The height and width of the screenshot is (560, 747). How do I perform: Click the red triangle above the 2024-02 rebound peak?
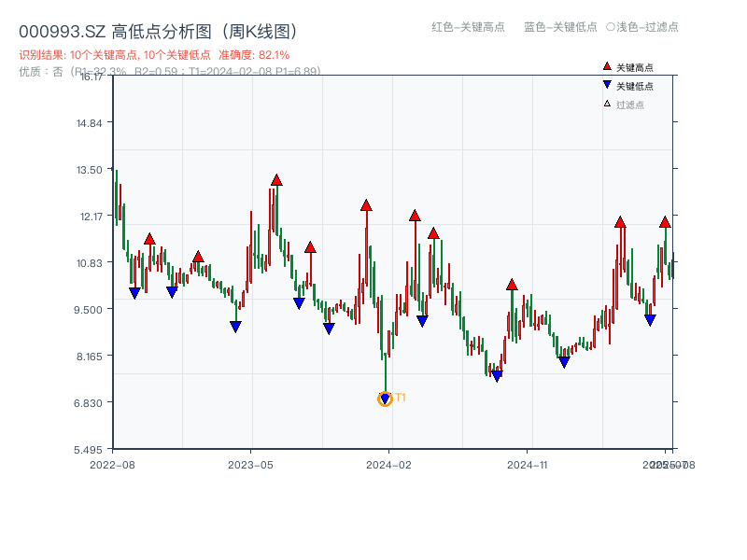click(416, 214)
